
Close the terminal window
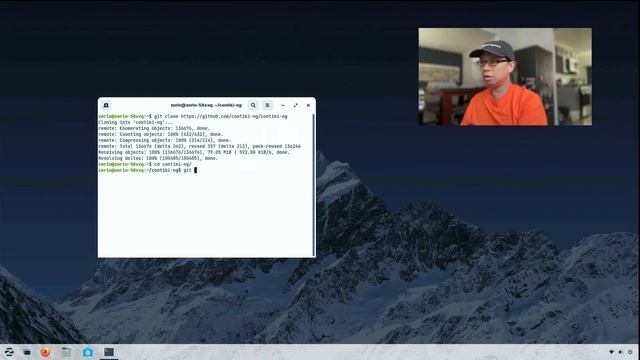[308, 105]
